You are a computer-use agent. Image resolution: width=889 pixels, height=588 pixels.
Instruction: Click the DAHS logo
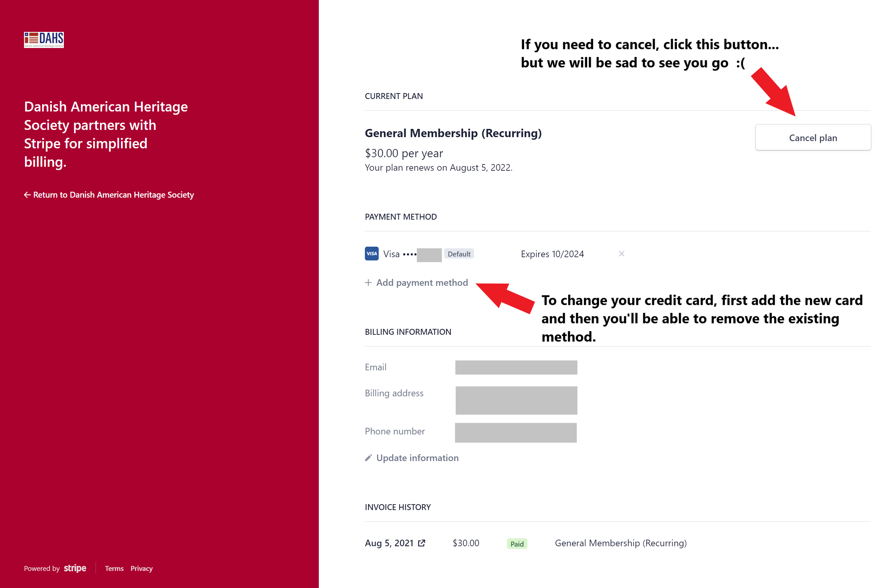[x=44, y=40]
